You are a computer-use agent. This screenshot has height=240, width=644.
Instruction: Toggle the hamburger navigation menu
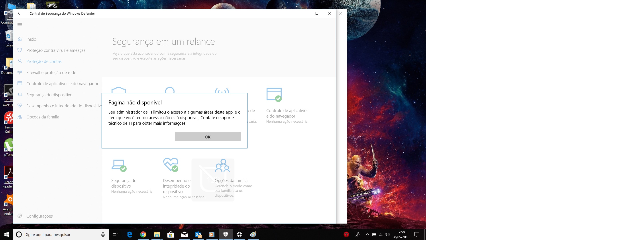(20, 24)
